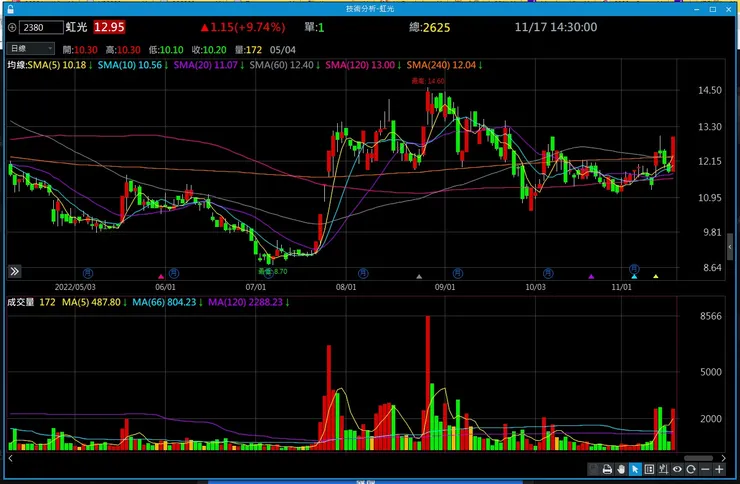Viewport: 740px width, 484px height.
Task: Click the 總:2625 total volume value
Action: [429, 27]
